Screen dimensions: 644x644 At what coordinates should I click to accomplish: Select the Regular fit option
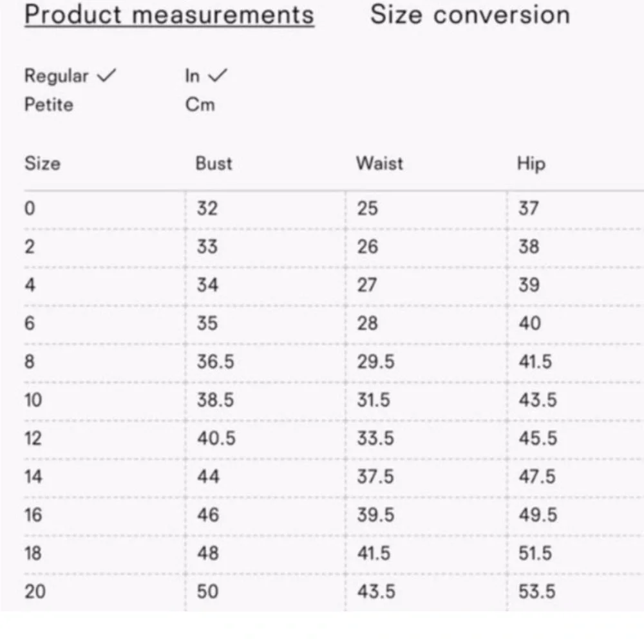tap(57, 76)
